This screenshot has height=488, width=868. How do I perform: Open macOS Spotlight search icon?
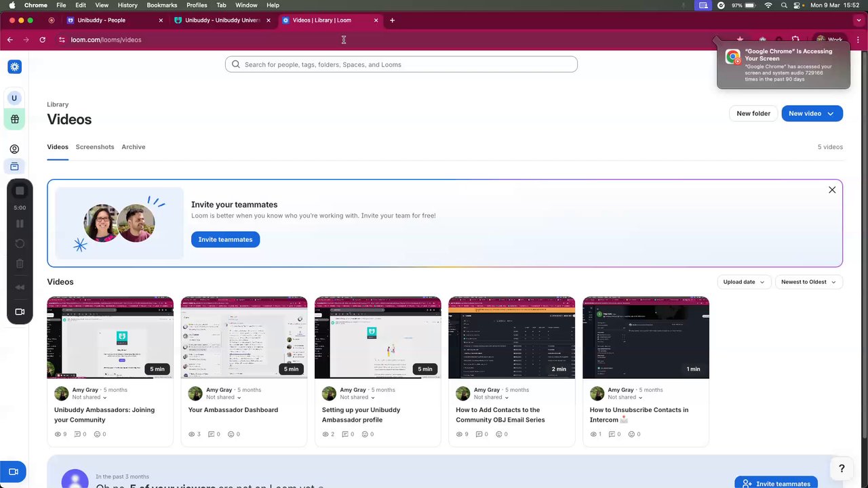784,5
